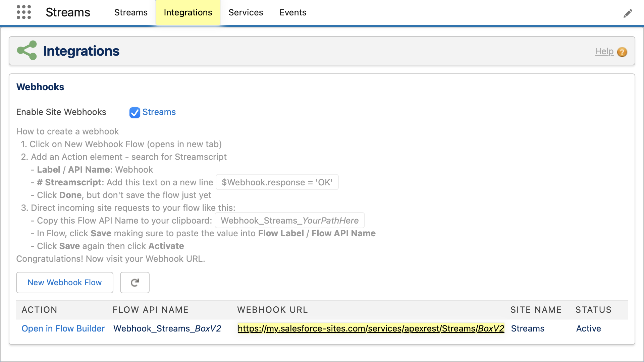Click the orange Help question mark icon
This screenshot has height=362, width=644.
point(622,52)
